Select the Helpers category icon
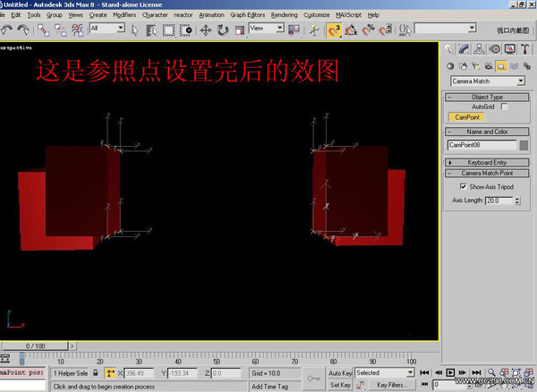537x392 pixels. point(501,66)
